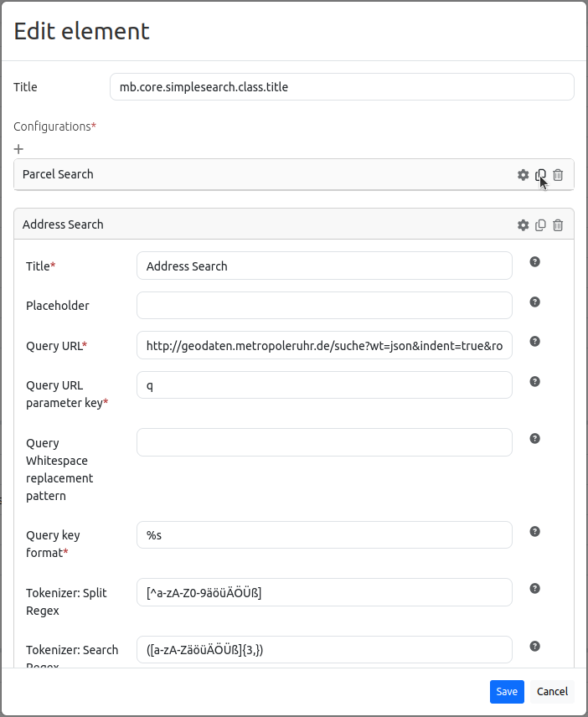Expand the Parcel Search configuration header
The height and width of the screenshot is (717, 588).
coord(251,175)
